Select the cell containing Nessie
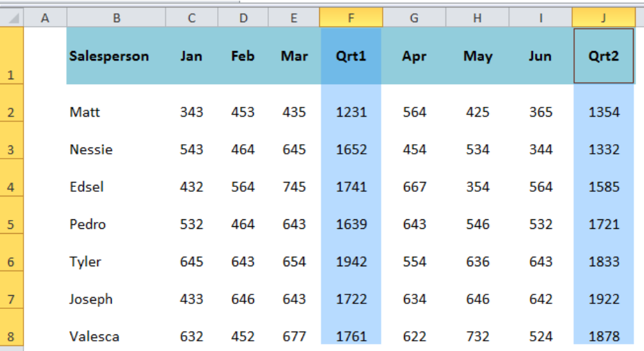The image size is (644, 351). pos(117,141)
